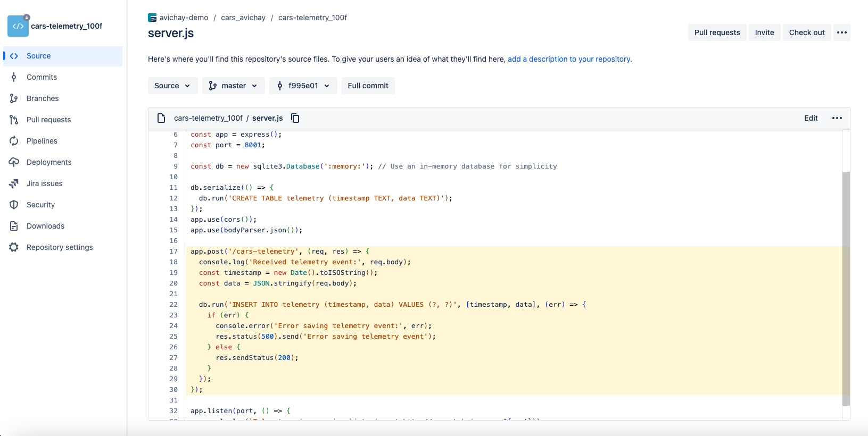Click the Repository settings gear icon
Screen dimensions: 868x436
coord(14,247)
